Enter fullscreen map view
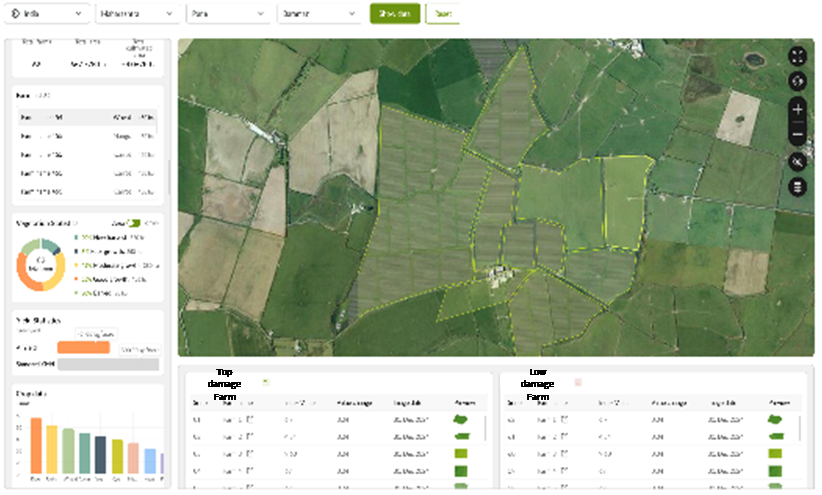822x495 pixels. [797, 56]
